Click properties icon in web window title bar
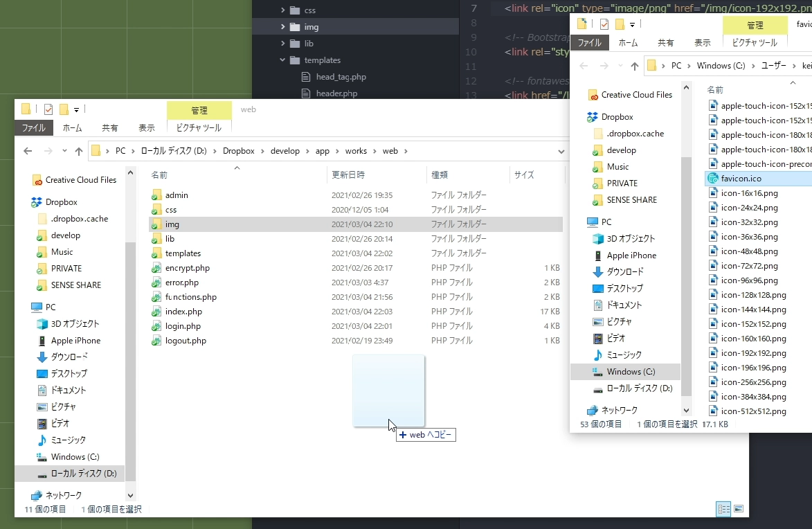 tap(48, 109)
